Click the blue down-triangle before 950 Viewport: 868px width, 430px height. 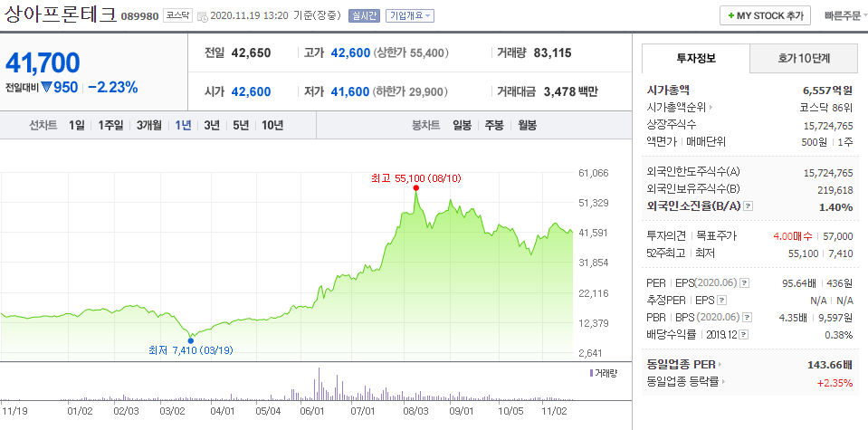[x=46, y=88]
